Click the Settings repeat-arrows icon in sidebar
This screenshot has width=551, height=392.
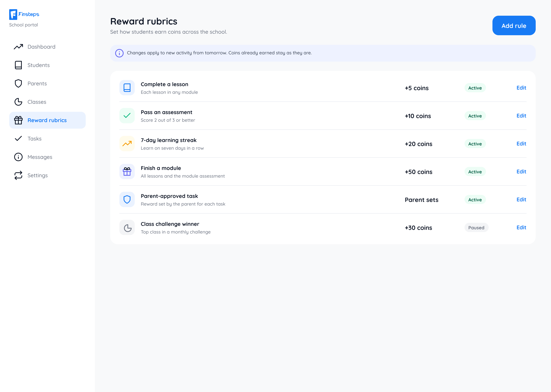18,175
